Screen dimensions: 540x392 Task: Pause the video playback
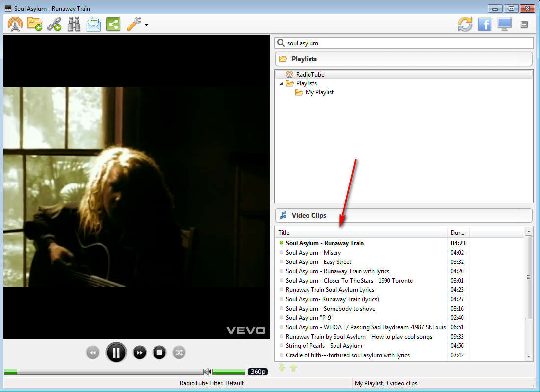[x=116, y=352]
